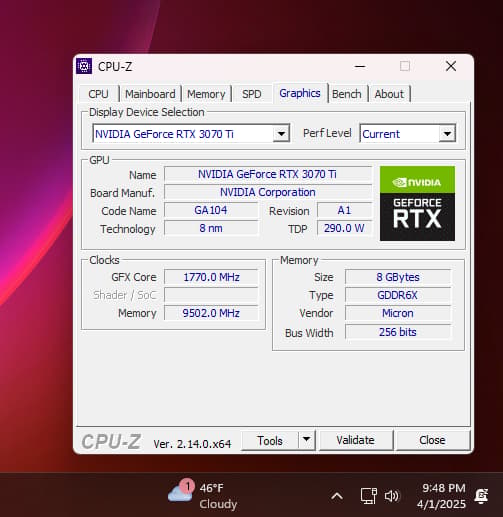Screen dimensions: 503x517
Task: Open the volume speaker tray icon
Action: [391, 496]
